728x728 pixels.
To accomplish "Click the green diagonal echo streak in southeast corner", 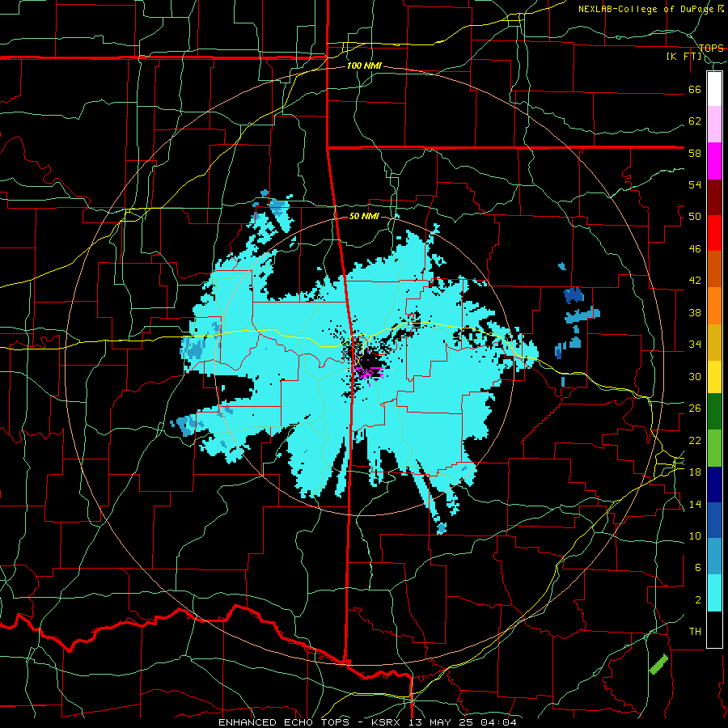I will tap(658, 664).
